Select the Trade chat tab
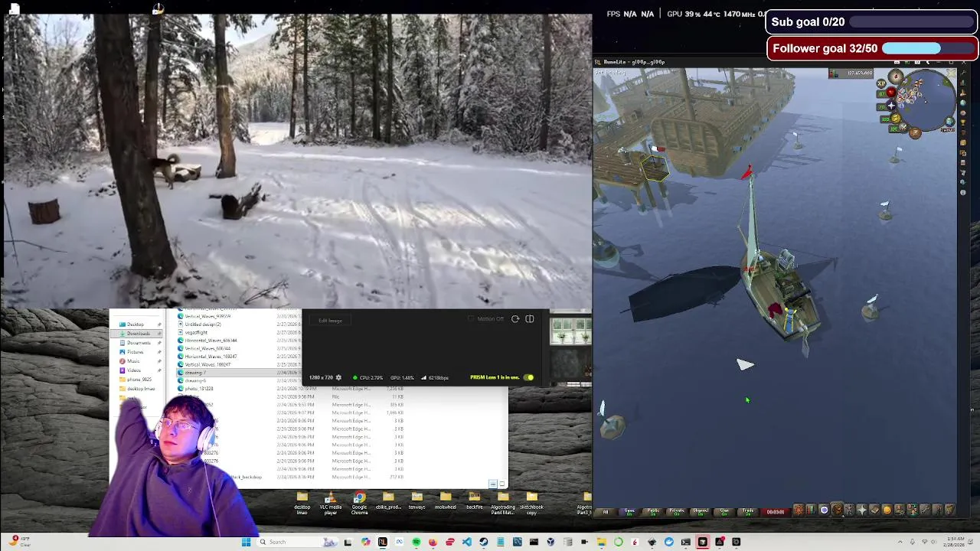 [748, 511]
